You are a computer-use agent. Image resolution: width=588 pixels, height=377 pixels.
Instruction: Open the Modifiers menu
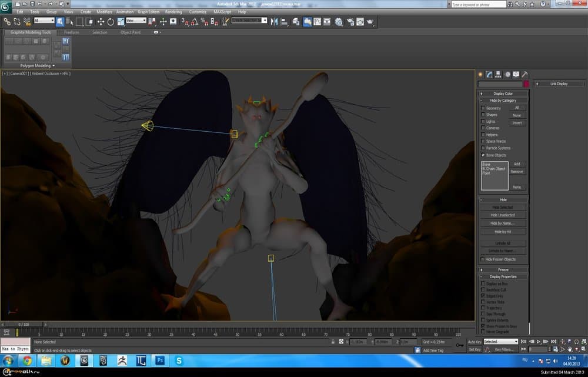click(x=104, y=12)
